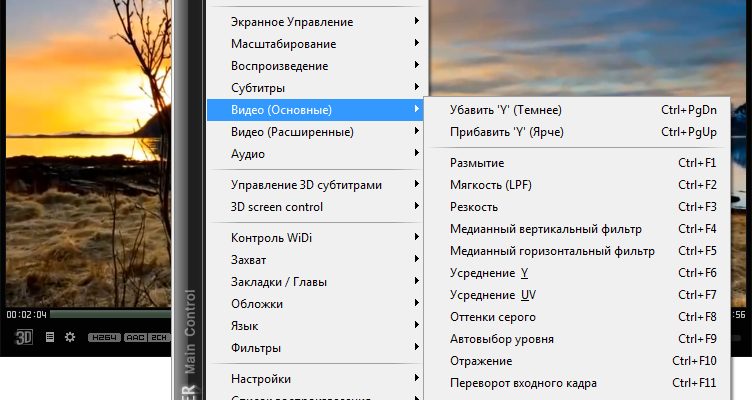Choose Убавить 'Y' (Темнее)

click(577, 110)
